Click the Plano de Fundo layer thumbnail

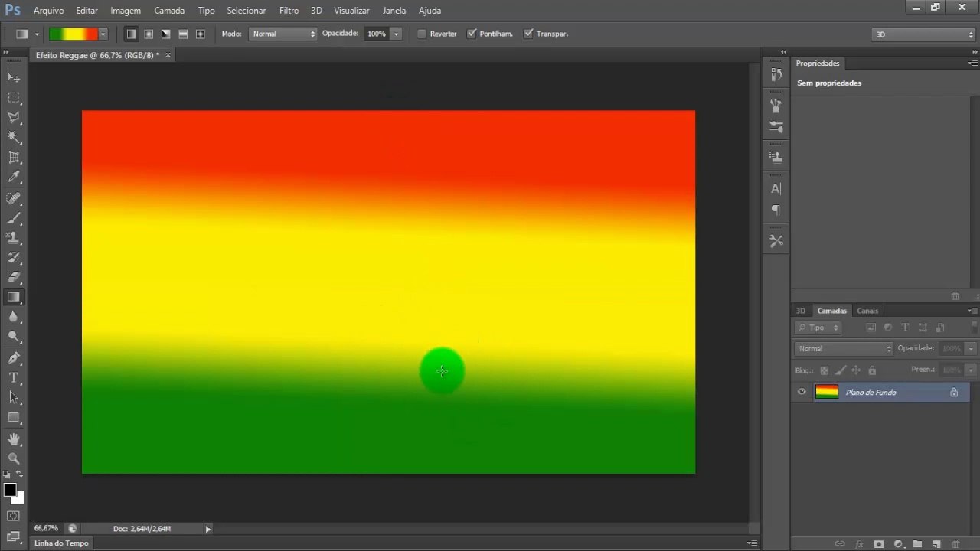[x=827, y=393]
